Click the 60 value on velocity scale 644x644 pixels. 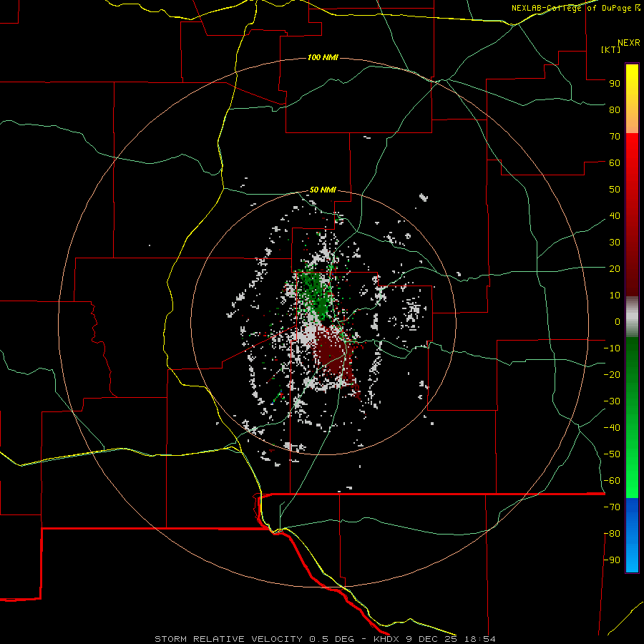pyautogui.click(x=615, y=162)
